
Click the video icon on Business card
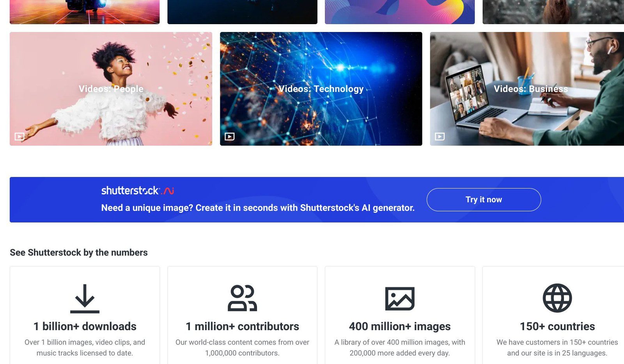coord(440,136)
